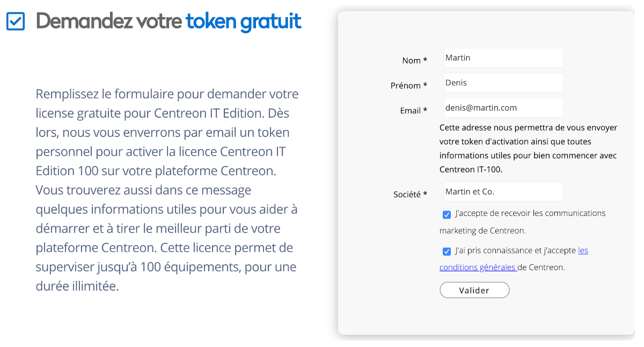The height and width of the screenshot is (347, 644).
Task: Click the 'Nom *' field label
Action: [415, 60]
